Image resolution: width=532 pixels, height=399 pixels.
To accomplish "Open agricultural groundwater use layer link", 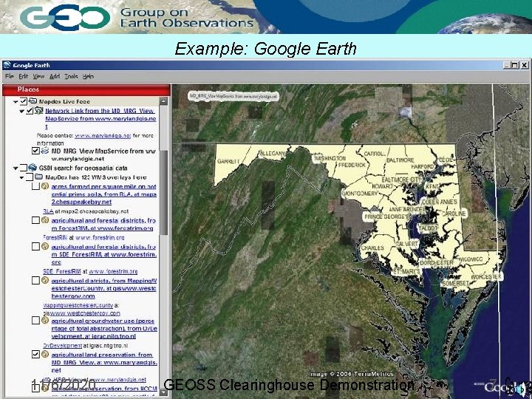I will pyautogui.click(x=104, y=328).
